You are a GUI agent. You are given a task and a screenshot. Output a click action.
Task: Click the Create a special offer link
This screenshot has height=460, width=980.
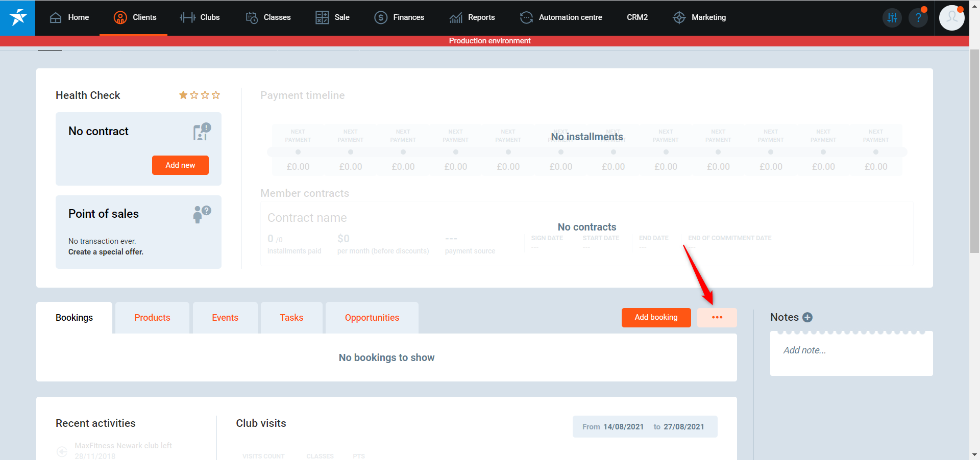tap(106, 252)
